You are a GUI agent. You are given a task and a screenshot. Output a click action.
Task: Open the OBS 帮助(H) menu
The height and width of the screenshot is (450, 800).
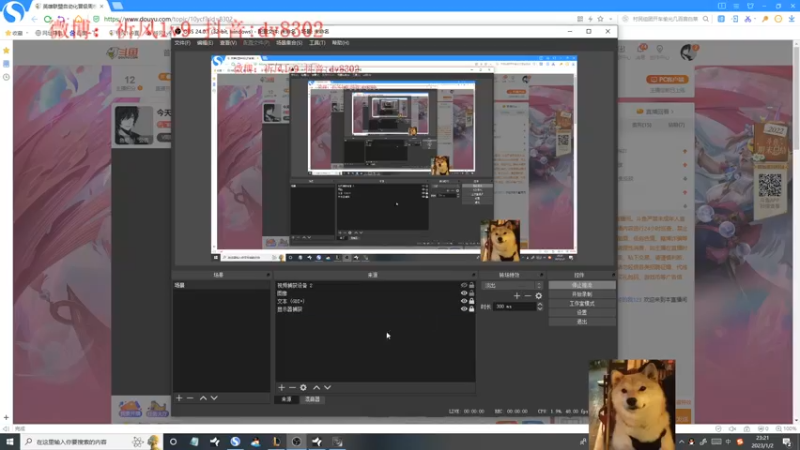tap(340, 43)
